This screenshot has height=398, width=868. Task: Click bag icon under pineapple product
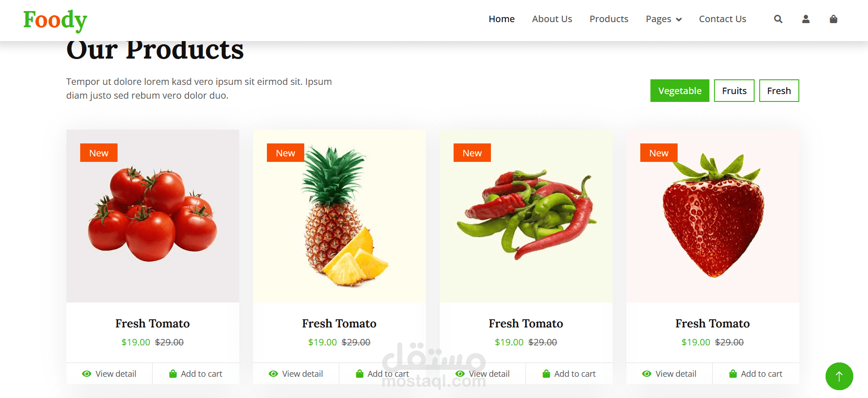tap(360, 374)
